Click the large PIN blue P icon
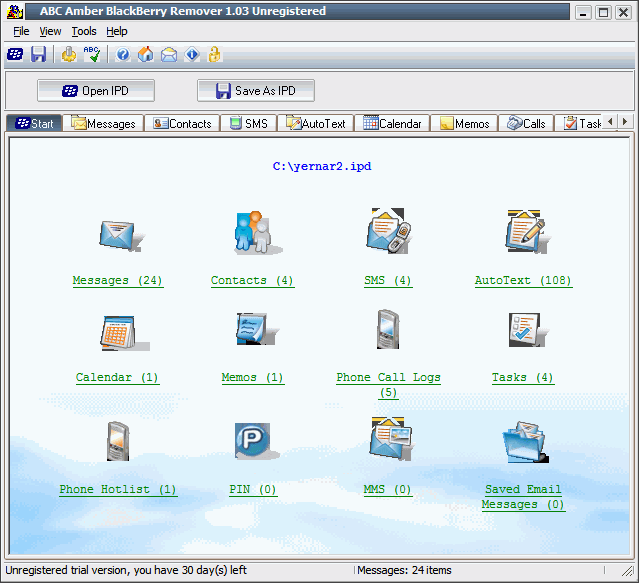This screenshot has width=639, height=583. pyautogui.click(x=255, y=441)
